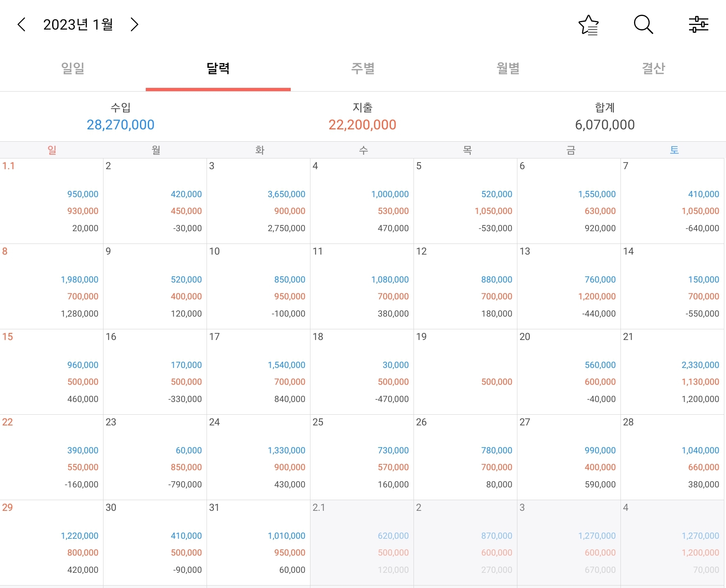This screenshot has height=588, width=726.
Task: Click income 990,000 on day 27
Action: pos(600,450)
